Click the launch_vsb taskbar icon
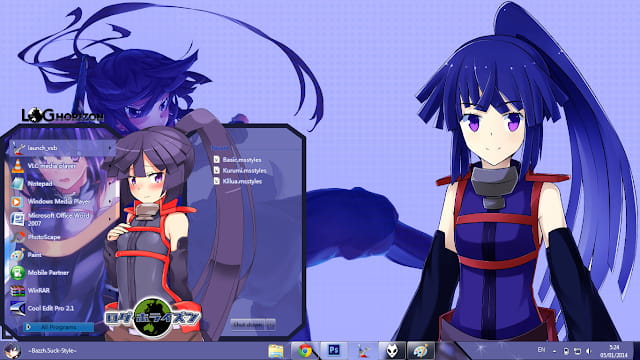The image size is (640, 360). coord(363,351)
